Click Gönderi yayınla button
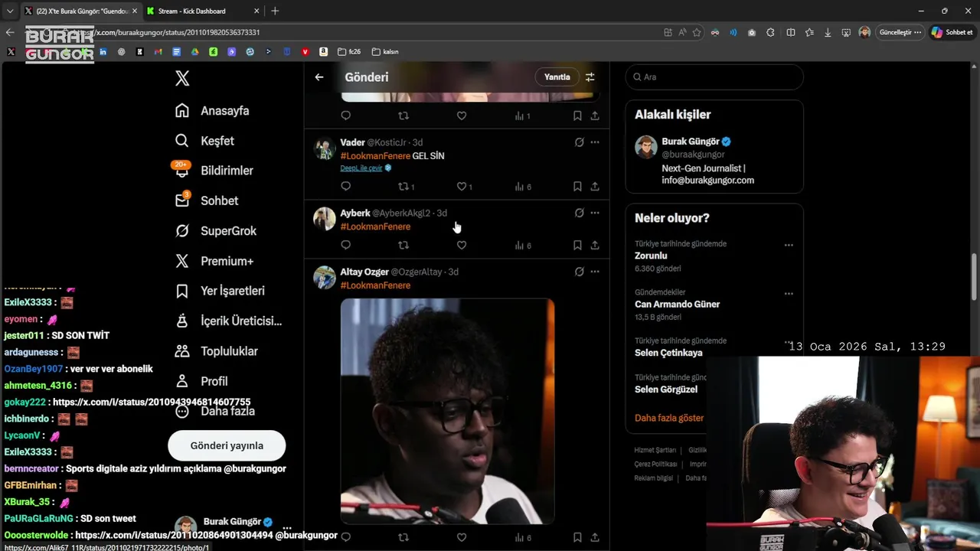This screenshot has height=551, width=980. (x=227, y=445)
